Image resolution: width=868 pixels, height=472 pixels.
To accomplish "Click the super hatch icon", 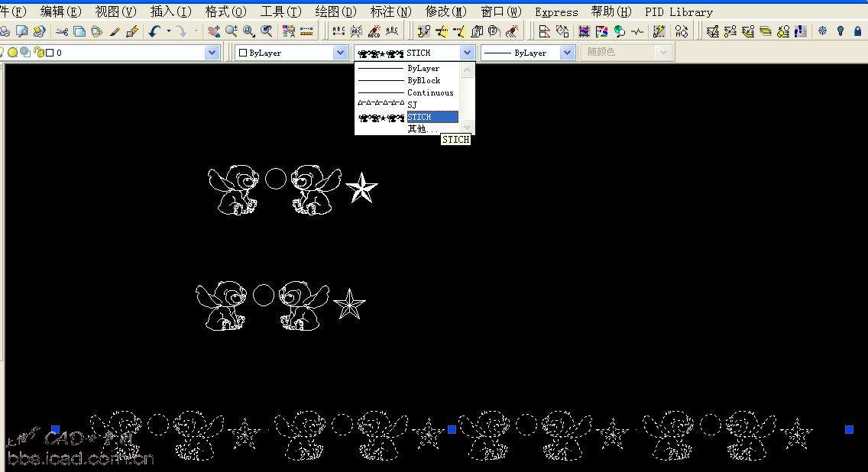I will (x=602, y=31).
